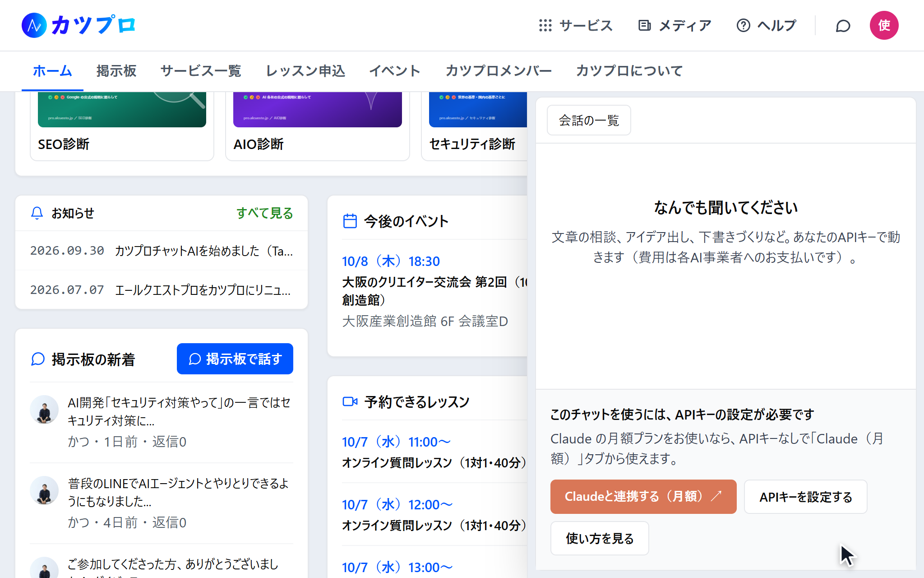
Task: Open post 普段のLINEでAIエージェントとやりとり
Action: 179,492
